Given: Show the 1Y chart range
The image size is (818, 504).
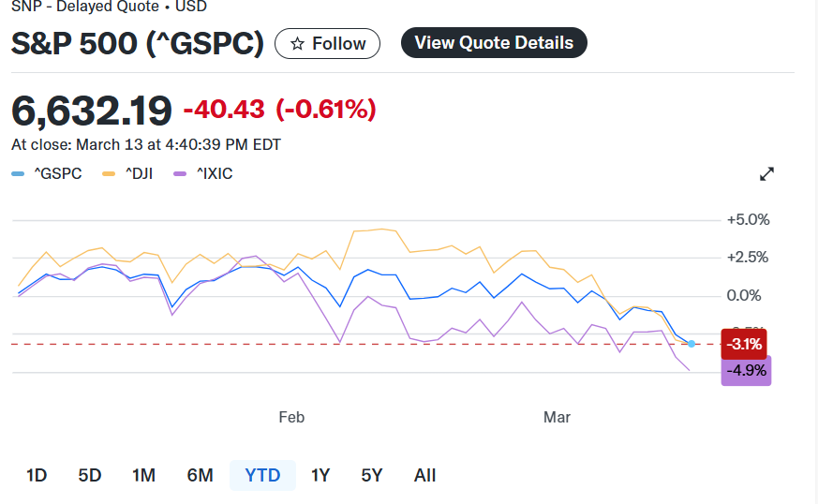Looking at the screenshot, I should point(320,475).
